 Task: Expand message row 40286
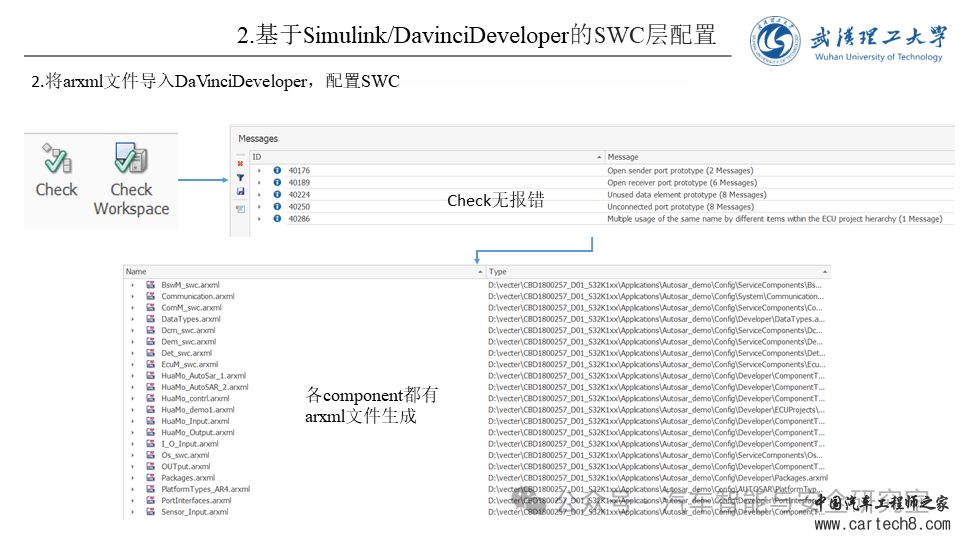[x=259, y=219]
